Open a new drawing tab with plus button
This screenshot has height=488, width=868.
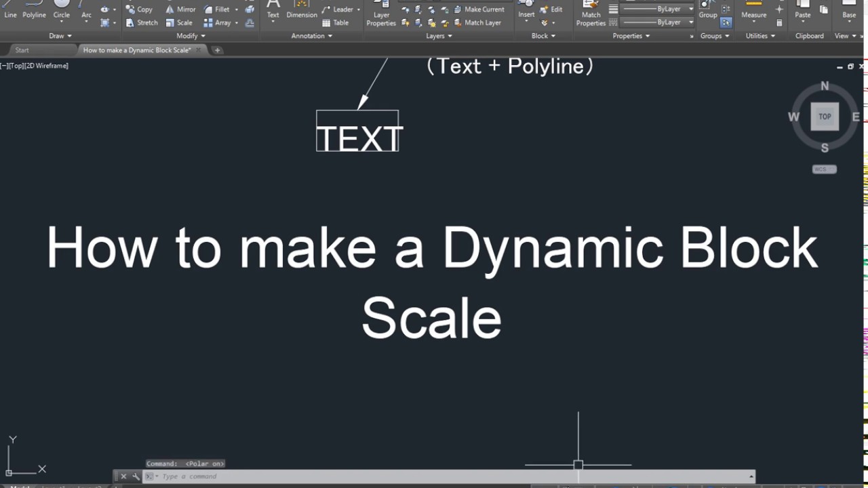click(x=217, y=50)
